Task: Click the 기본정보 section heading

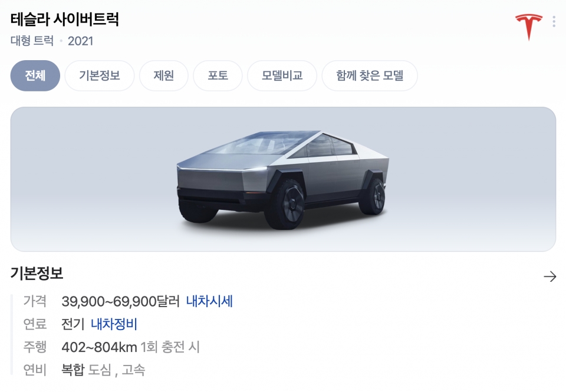Action: pyautogui.click(x=37, y=274)
